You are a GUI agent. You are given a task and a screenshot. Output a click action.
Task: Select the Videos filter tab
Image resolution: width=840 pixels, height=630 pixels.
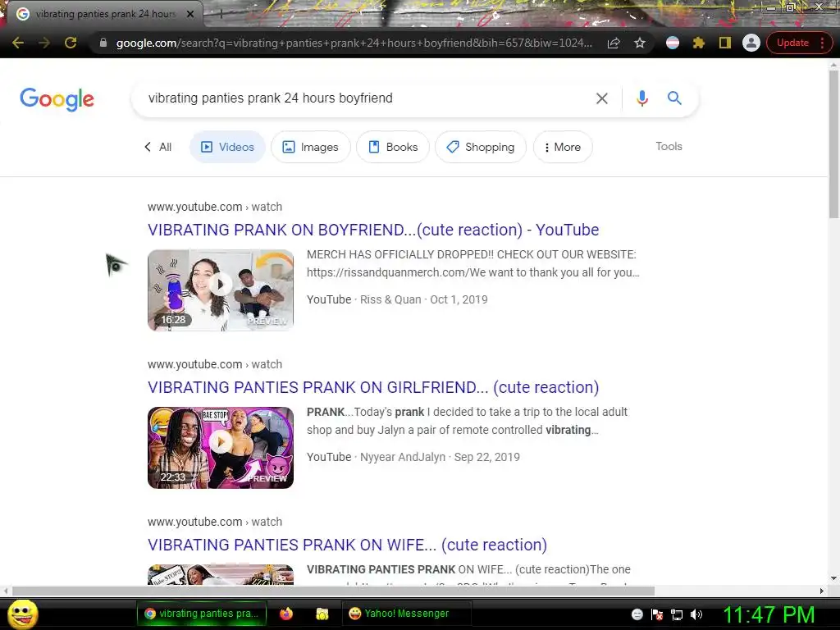[227, 147]
